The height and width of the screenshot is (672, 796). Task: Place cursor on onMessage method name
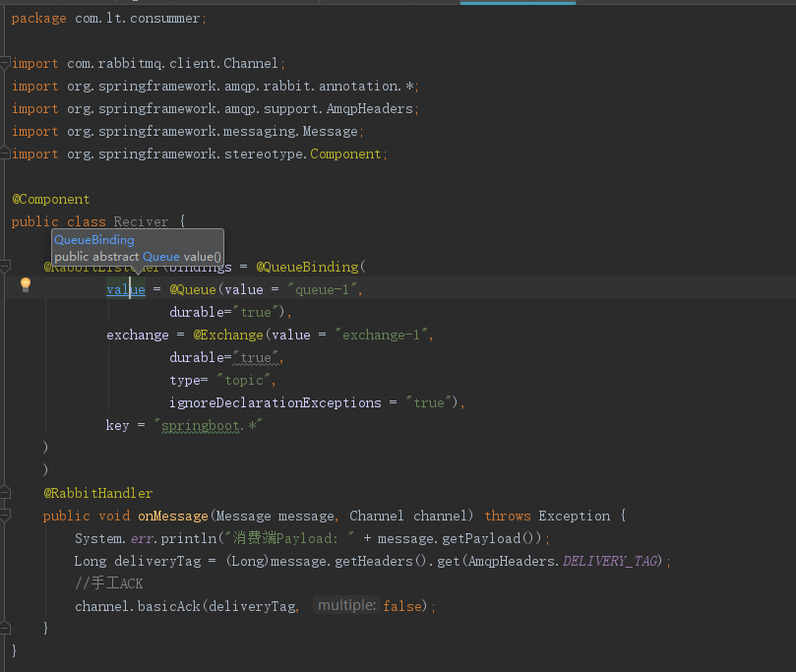click(172, 516)
